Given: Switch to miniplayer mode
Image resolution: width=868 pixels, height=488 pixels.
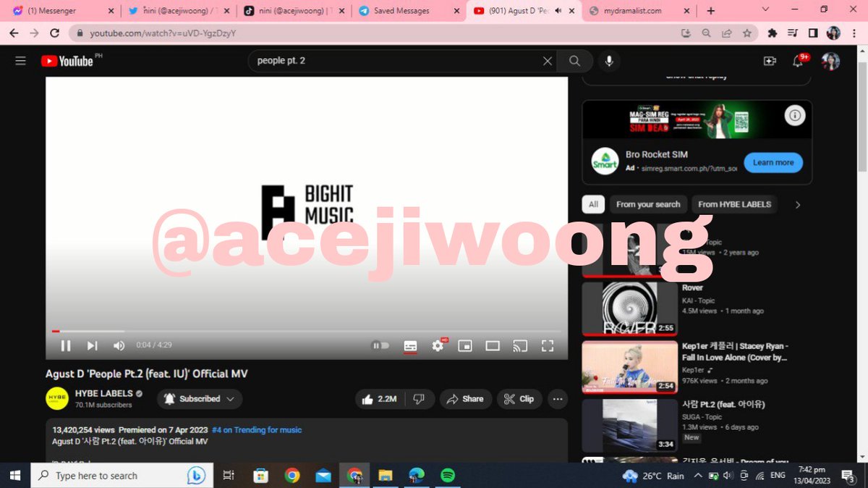Looking at the screenshot, I should pyautogui.click(x=465, y=346).
